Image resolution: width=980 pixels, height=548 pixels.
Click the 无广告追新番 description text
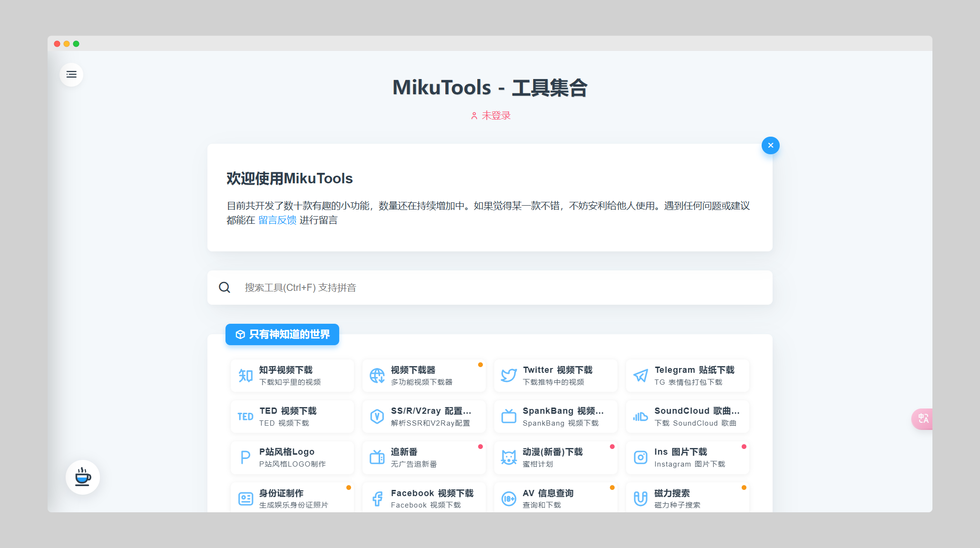(x=414, y=464)
